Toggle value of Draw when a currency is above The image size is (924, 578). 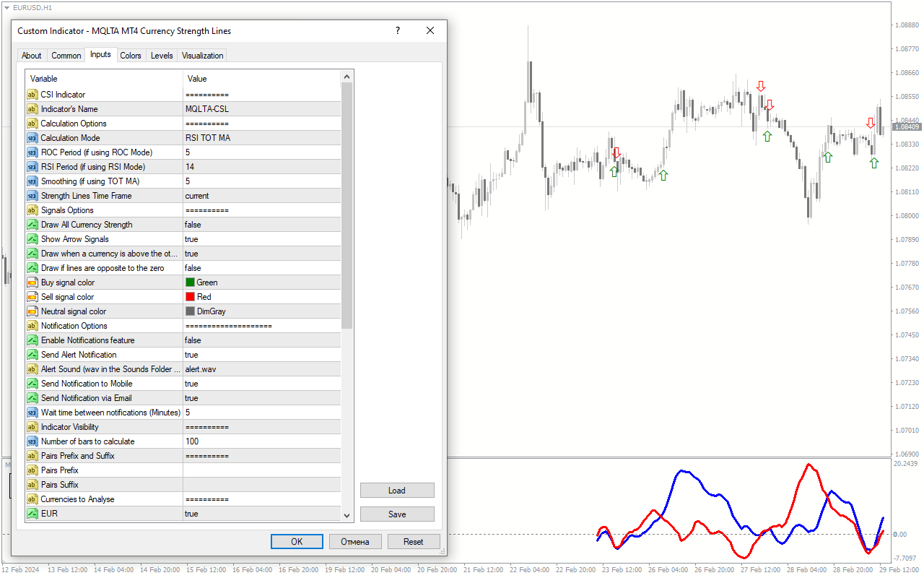click(261, 254)
